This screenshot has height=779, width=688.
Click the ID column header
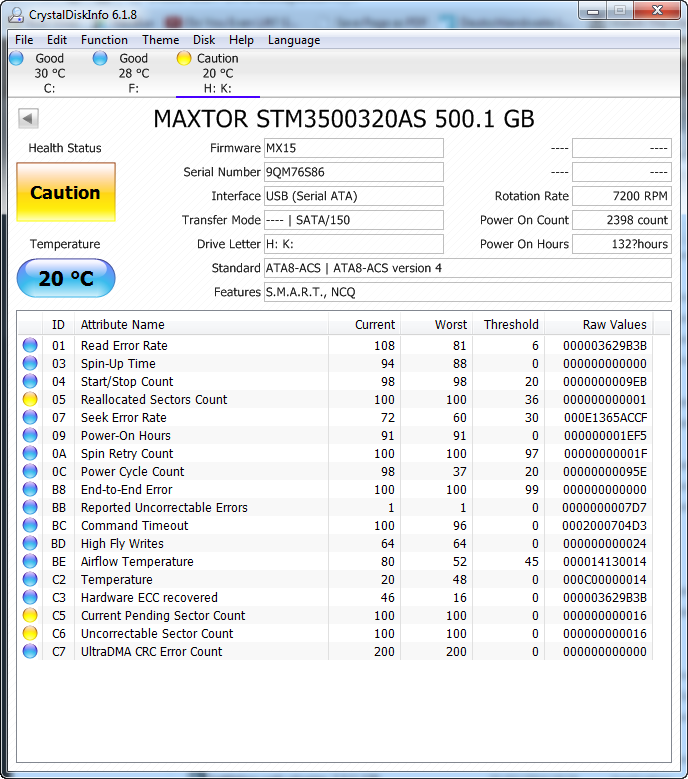pos(59,324)
